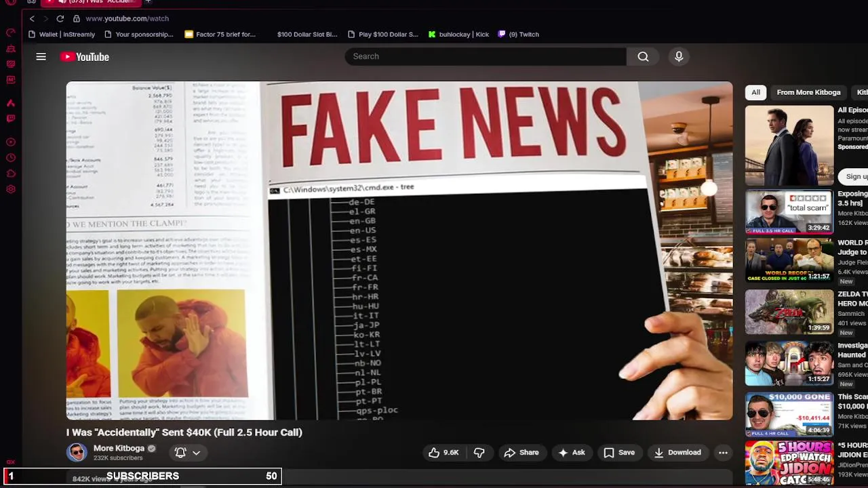
Task: Open history clock in browser sidebar
Action: 11,158
